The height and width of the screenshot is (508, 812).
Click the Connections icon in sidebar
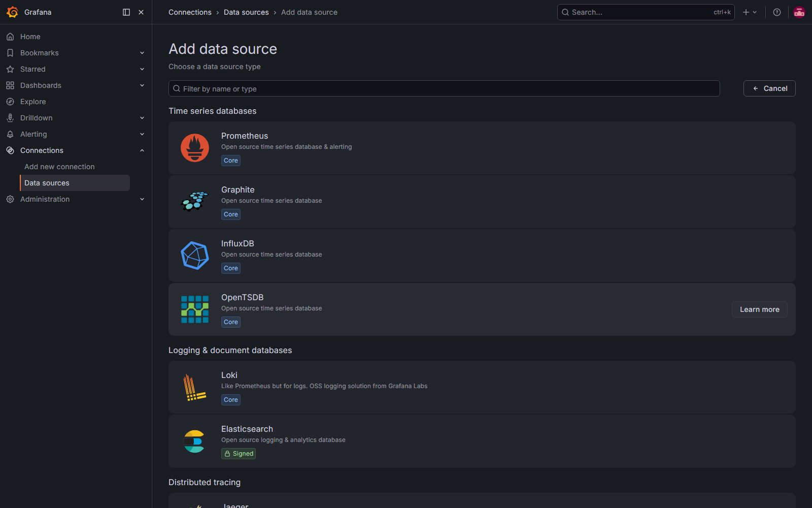[x=10, y=150]
